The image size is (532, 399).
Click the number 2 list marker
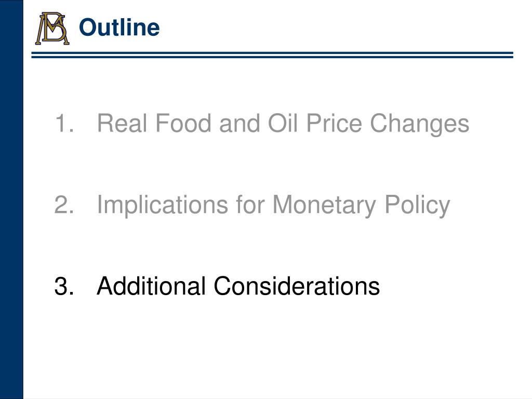64,204
